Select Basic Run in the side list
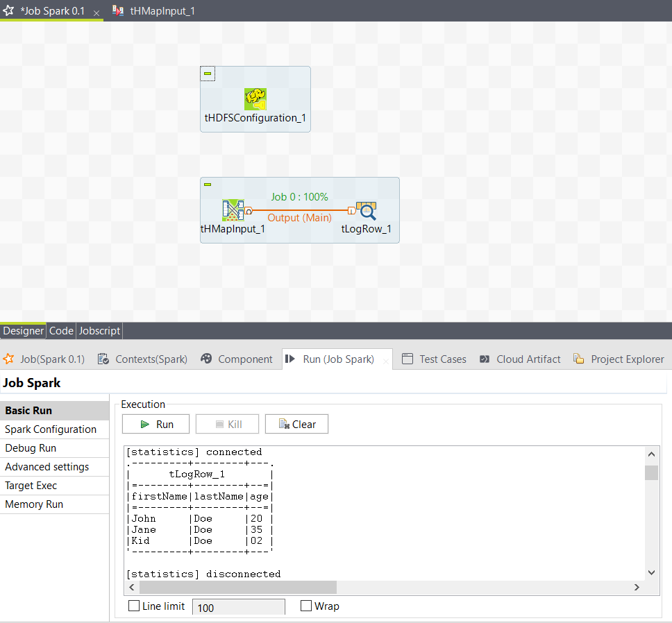This screenshot has height=623, width=672. click(x=54, y=410)
